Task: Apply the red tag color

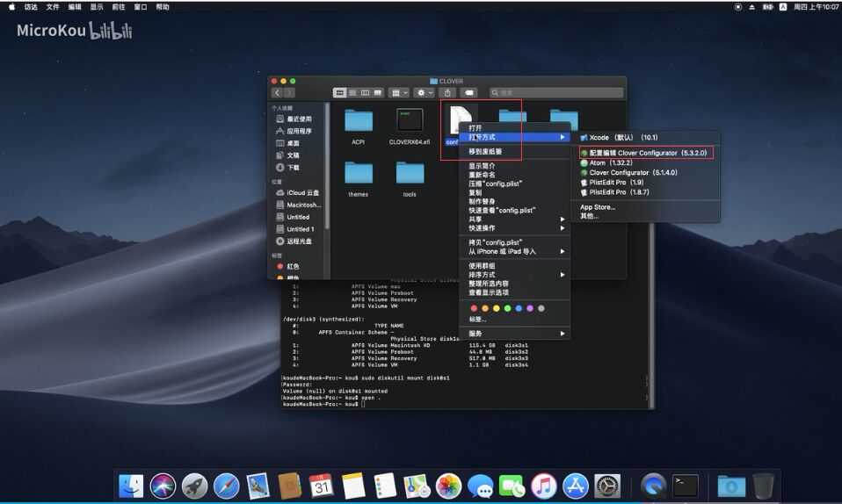Action: (x=474, y=308)
